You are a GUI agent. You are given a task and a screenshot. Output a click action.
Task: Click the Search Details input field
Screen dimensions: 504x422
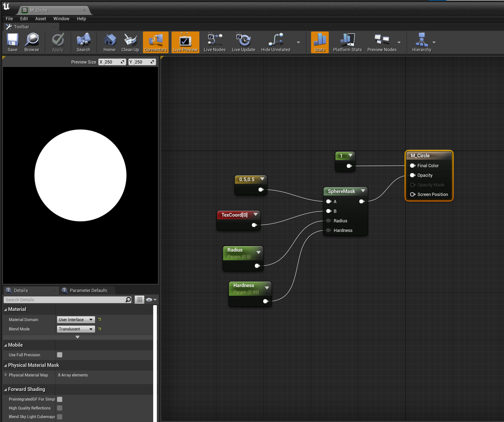[65, 300]
